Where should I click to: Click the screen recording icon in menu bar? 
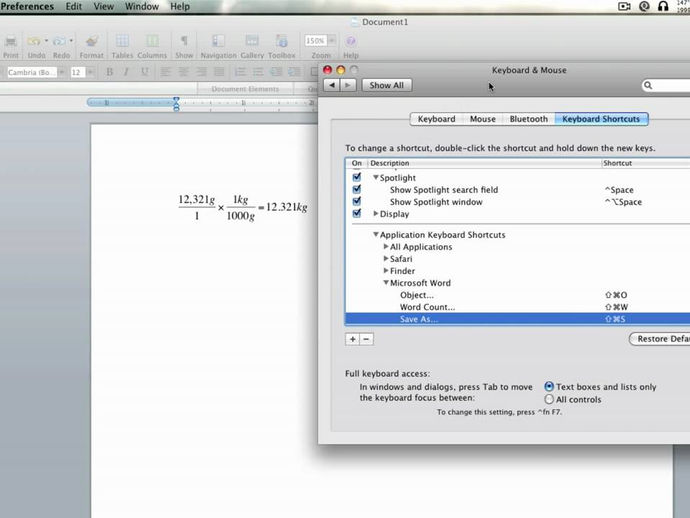(624, 6)
